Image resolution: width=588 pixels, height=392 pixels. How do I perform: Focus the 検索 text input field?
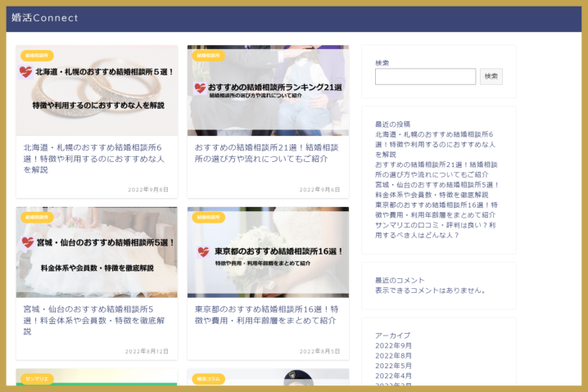(x=425, y=76)
